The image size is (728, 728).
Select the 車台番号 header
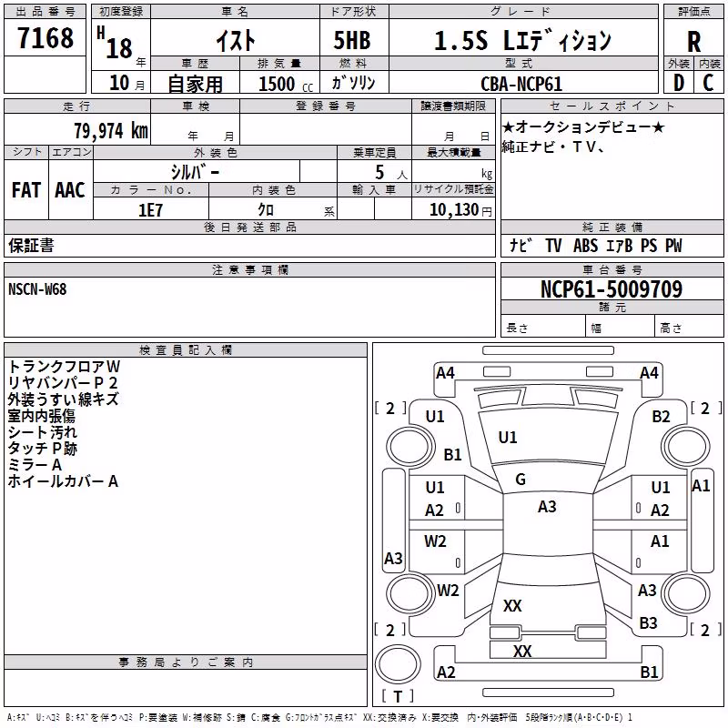coord(612,269)
